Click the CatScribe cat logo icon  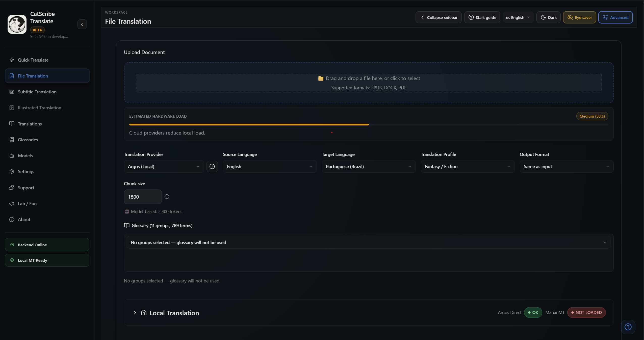17,24
